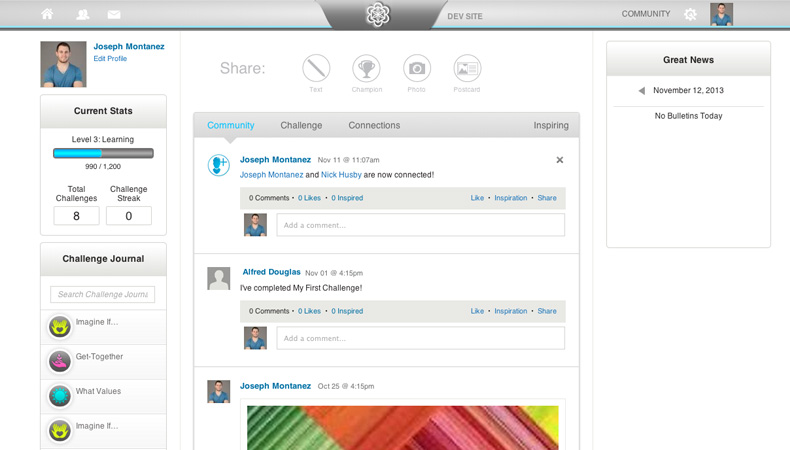Click the top bar profile avatar
Image resolution: width=790 pixels, height=450 pixels.
pos(721,14)
